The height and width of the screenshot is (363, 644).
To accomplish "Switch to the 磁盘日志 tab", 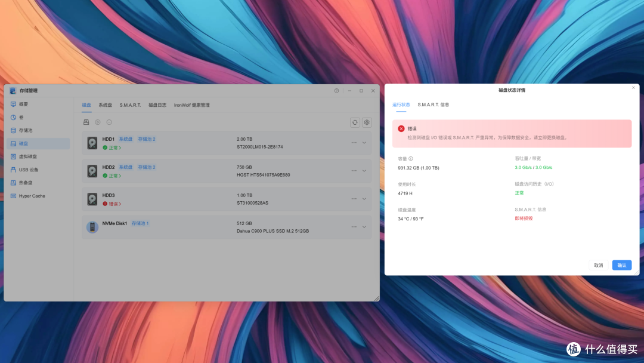I will [157, 105].
